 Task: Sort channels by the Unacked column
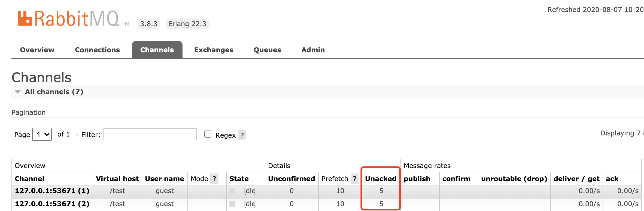381,179
